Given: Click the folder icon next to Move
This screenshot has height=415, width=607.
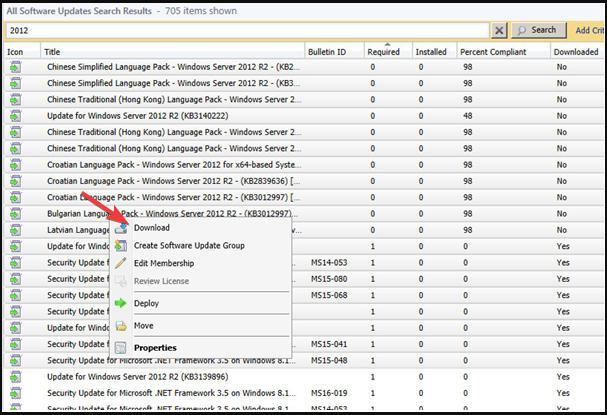Looking at the screenshot, I should click(x=121, y=326).
